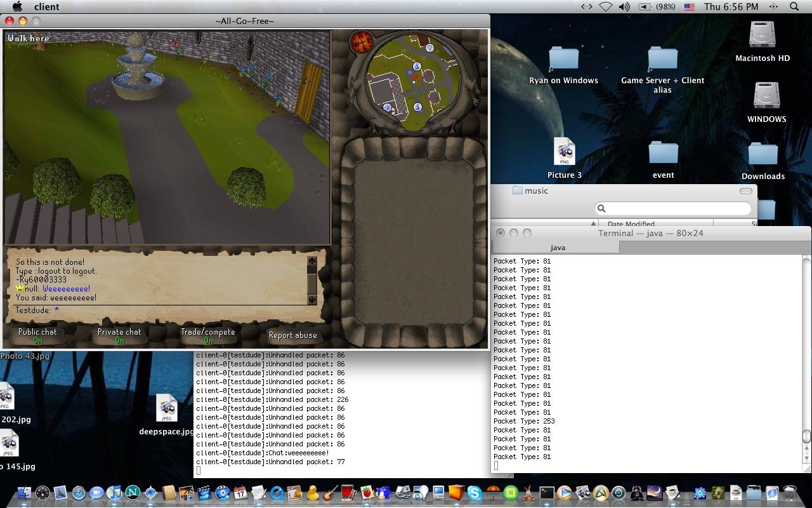
Task: Click the chat box scroll up arrow
Action: 311,260
